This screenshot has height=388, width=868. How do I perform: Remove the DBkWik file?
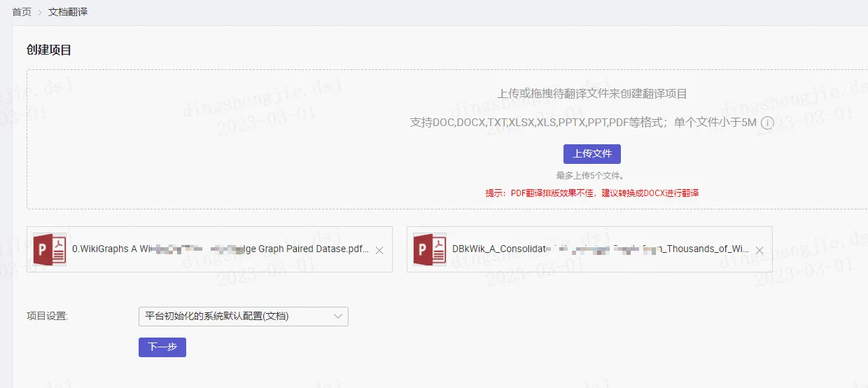tap(759, 250)
